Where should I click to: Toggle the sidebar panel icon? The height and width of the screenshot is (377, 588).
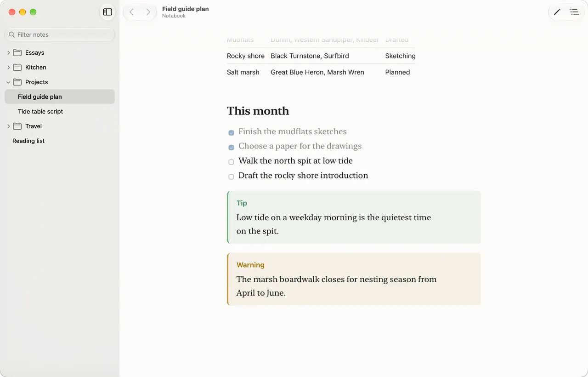[107, 12]
